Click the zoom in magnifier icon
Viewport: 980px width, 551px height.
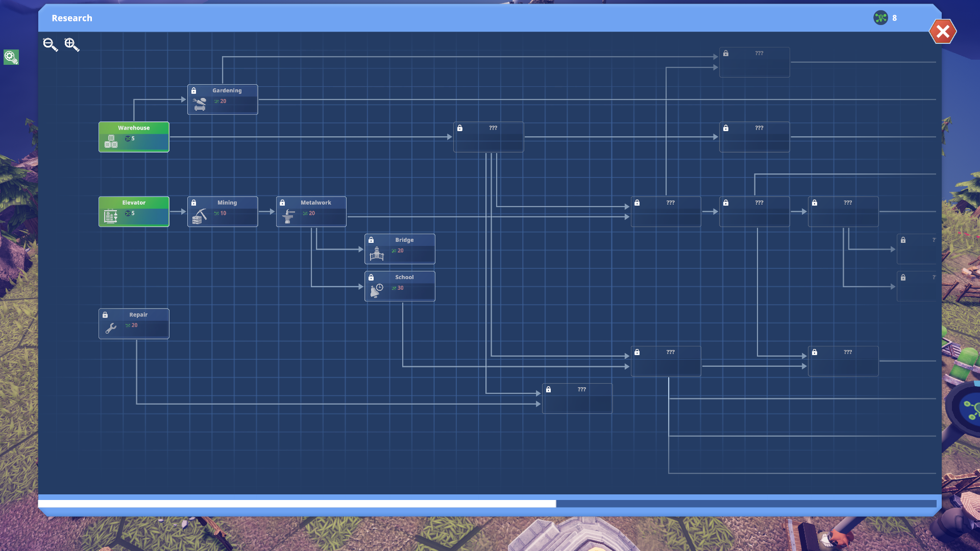pos(71,45)
